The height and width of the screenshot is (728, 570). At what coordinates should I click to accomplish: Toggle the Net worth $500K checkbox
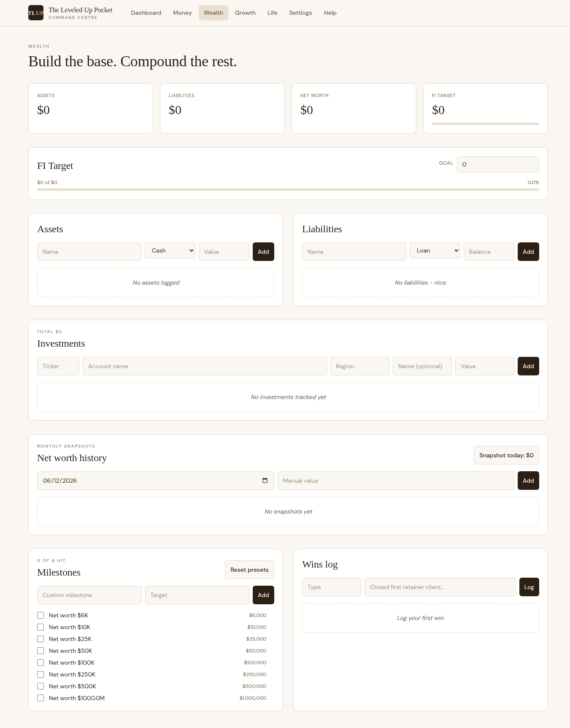pos(41,686)
